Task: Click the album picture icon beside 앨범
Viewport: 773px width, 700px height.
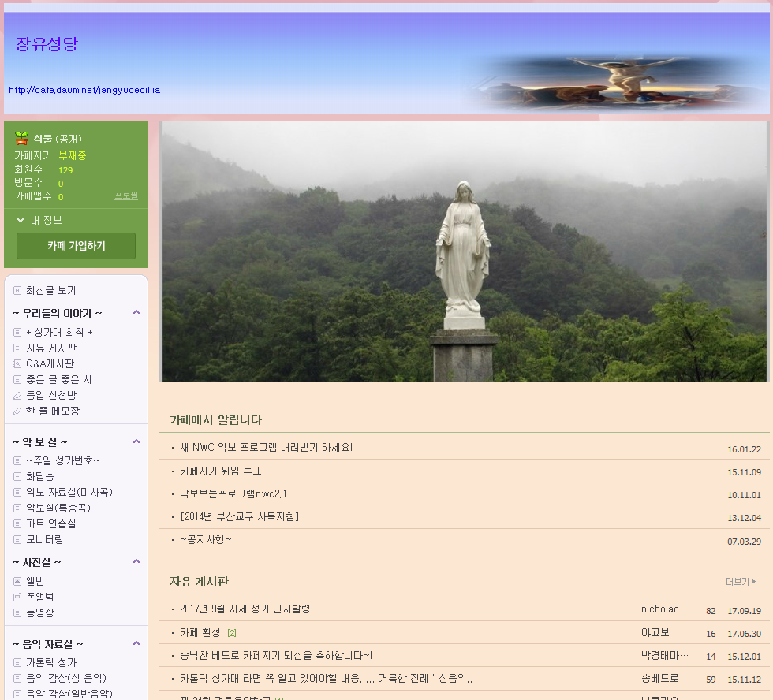Action: point(17,581)
